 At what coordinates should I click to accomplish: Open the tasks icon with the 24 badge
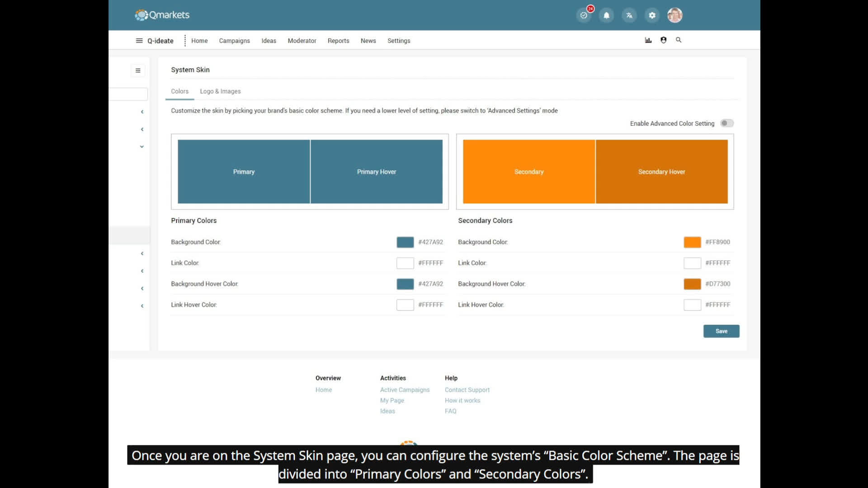tap(584, 15)
